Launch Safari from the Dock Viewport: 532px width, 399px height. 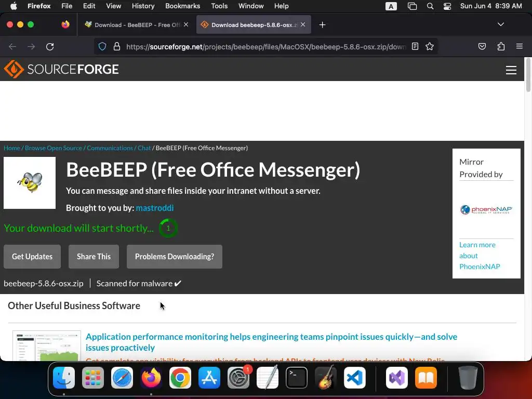click(x=122, y=378)
